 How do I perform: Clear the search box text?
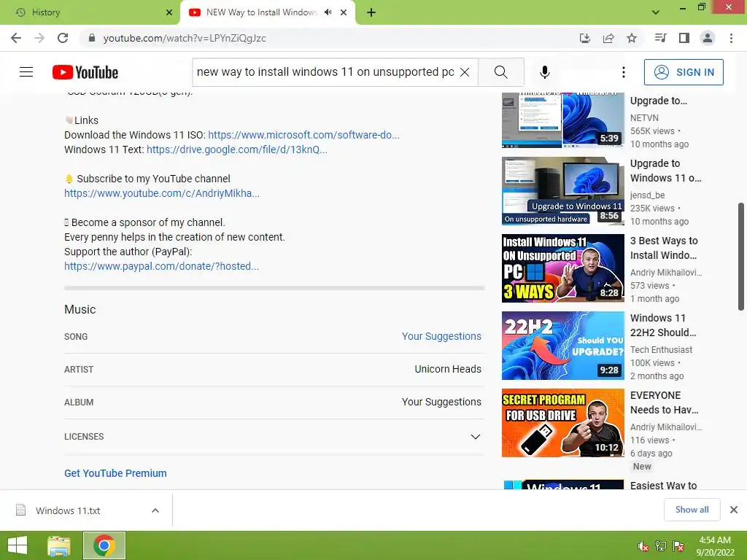click(x=465, y=72)
